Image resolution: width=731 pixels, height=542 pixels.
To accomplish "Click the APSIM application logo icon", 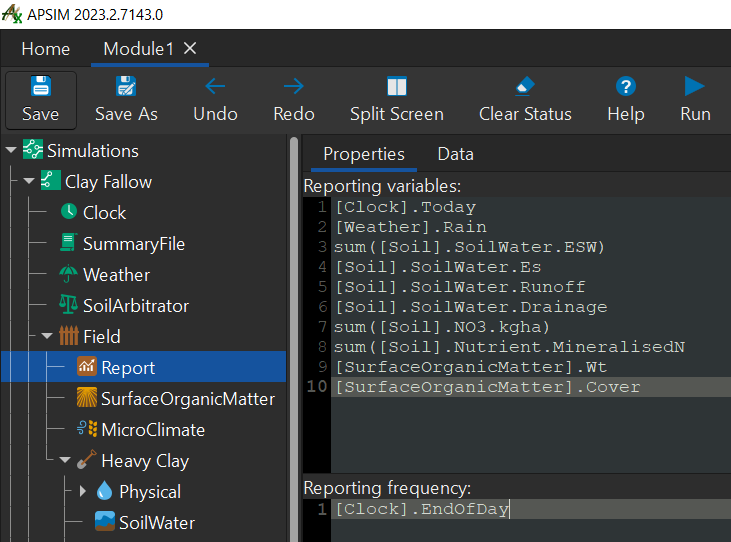I will (x=12, y=14).
